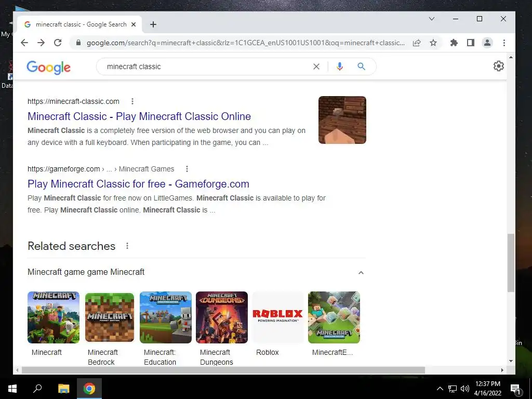This screenshot has height=399, width=532.
Task: Go to Google home via logo
Action: click(48, 67)
